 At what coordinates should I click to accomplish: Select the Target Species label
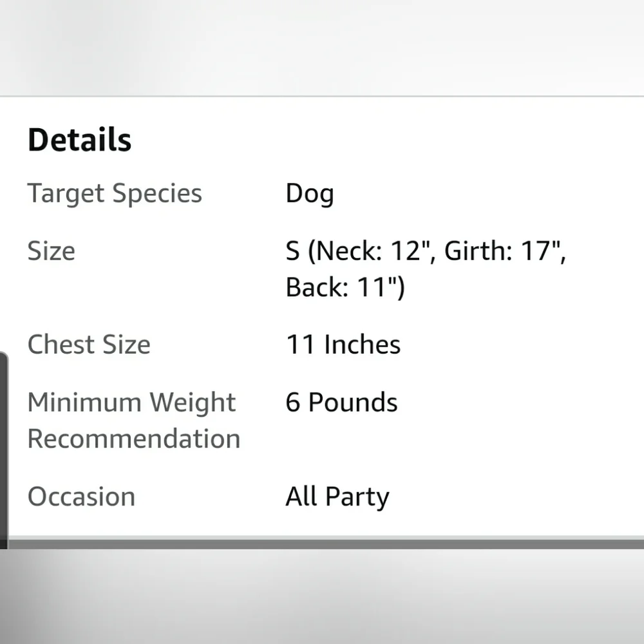(115, 193)
